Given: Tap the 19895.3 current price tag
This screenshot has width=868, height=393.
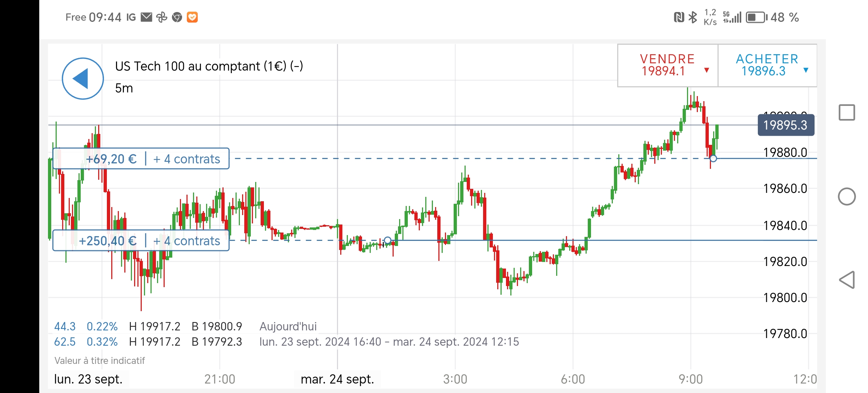Looking at the screenshot, I should 785,125.
